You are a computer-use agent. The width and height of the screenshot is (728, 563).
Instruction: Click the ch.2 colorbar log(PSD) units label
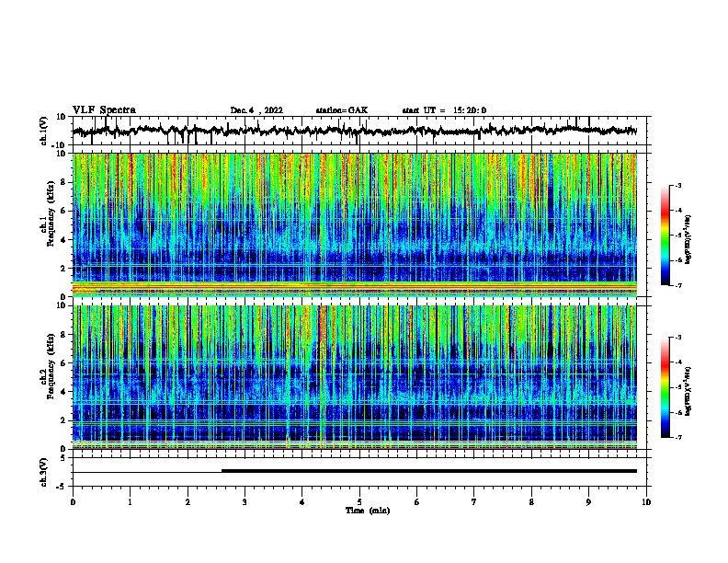(688, 392)
